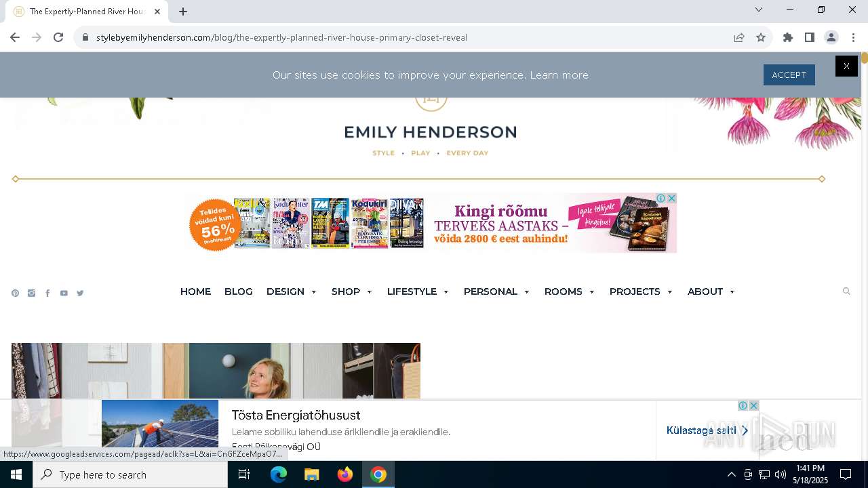
Task: Go to HOME in navigation
Action: [195, 291]
